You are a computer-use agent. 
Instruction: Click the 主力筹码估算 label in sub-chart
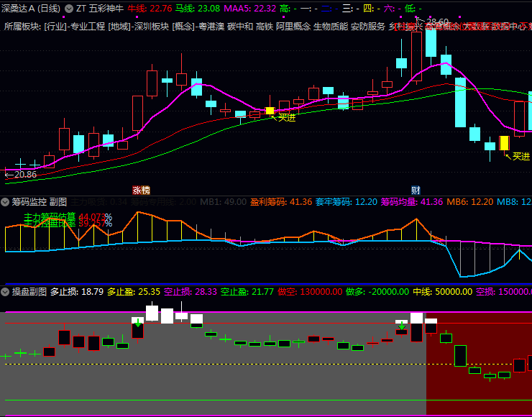(50, 216)
